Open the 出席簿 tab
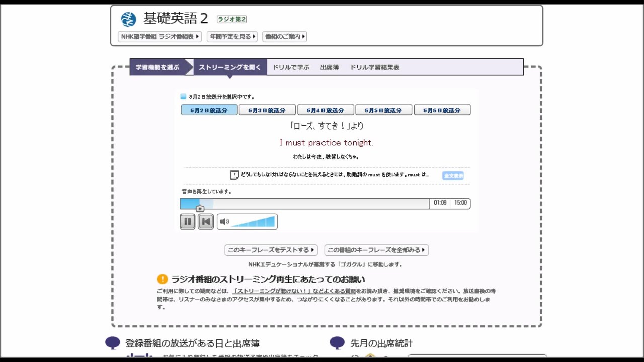The height and width of the screenshot is (362, 644). [330, 67]
